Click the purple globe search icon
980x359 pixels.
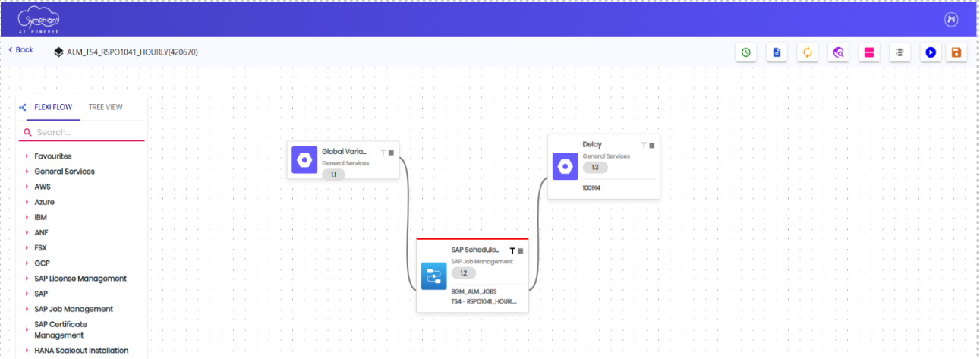click(839, 52)
